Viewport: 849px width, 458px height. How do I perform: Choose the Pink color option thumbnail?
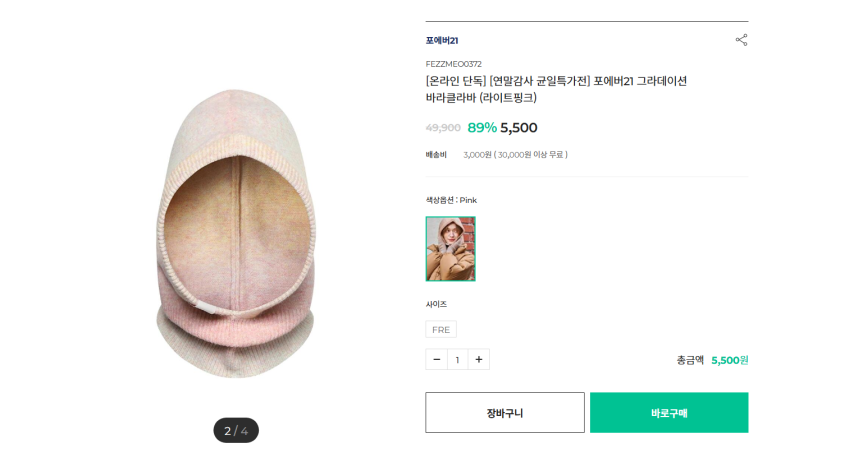pyautogui.click(x=450, y=249)
